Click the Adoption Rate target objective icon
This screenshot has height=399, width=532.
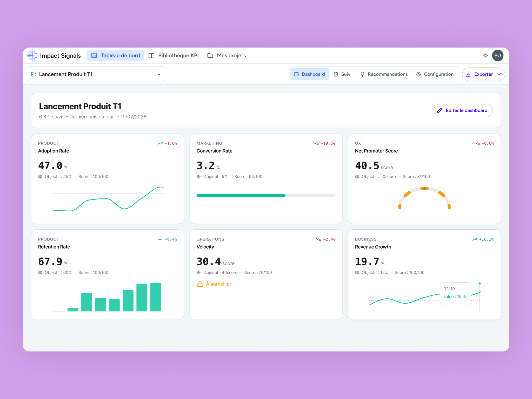(x=40, y=177)
